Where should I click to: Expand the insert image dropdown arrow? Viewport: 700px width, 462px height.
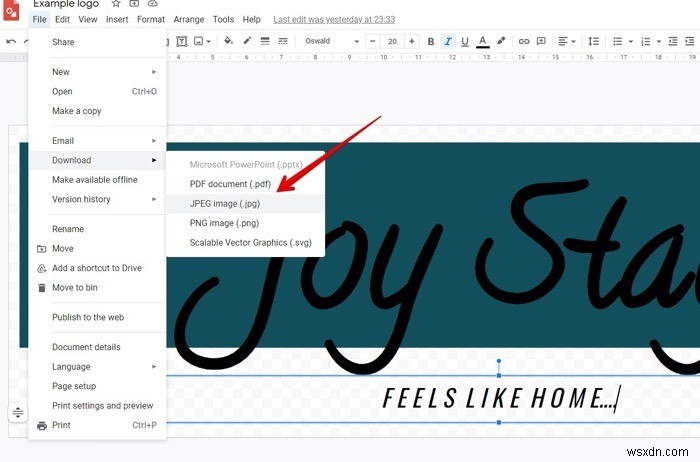point(208,42)
